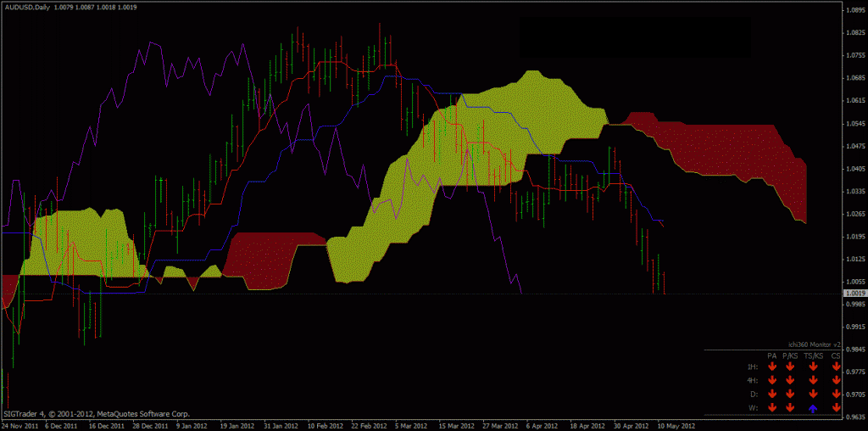Click the 24 Nov 2011 date label
868x431 pixels.
coord(20,425)
